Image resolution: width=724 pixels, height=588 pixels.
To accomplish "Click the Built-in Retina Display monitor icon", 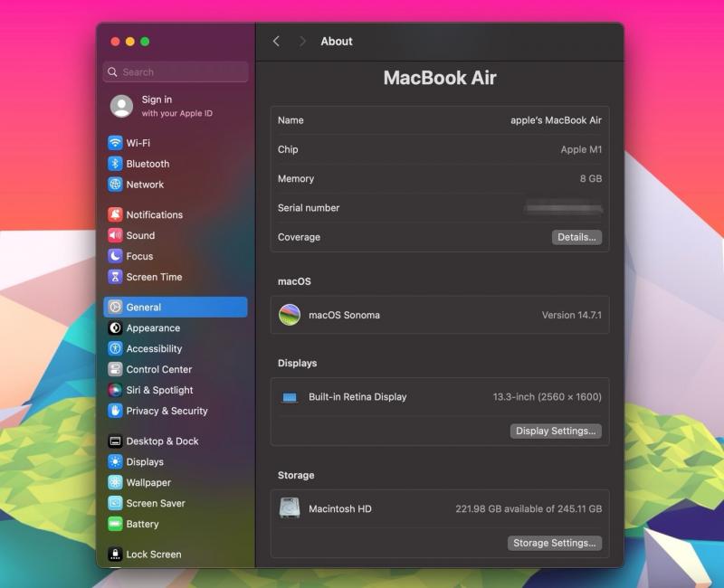I will tap(290, 397).
